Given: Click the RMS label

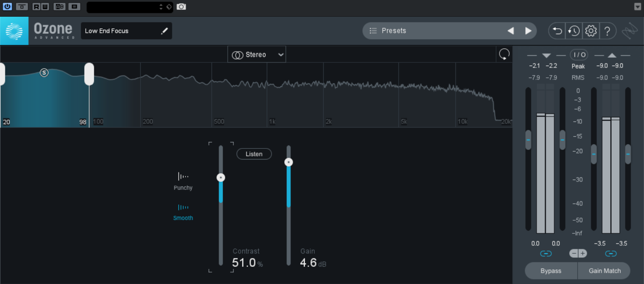Looking at the screenshot, I should pos(578,77).
